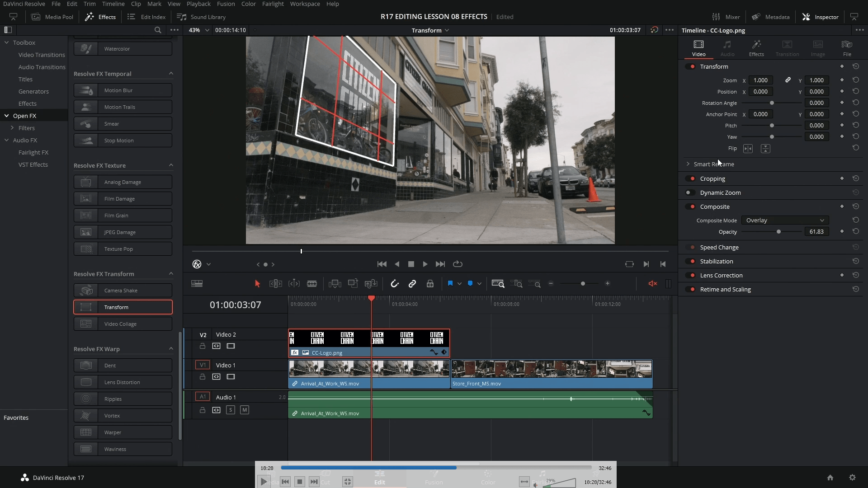The image size is (868, 488).
Task: Mute the Audio 1 track
Action: [x=245, y=410]
